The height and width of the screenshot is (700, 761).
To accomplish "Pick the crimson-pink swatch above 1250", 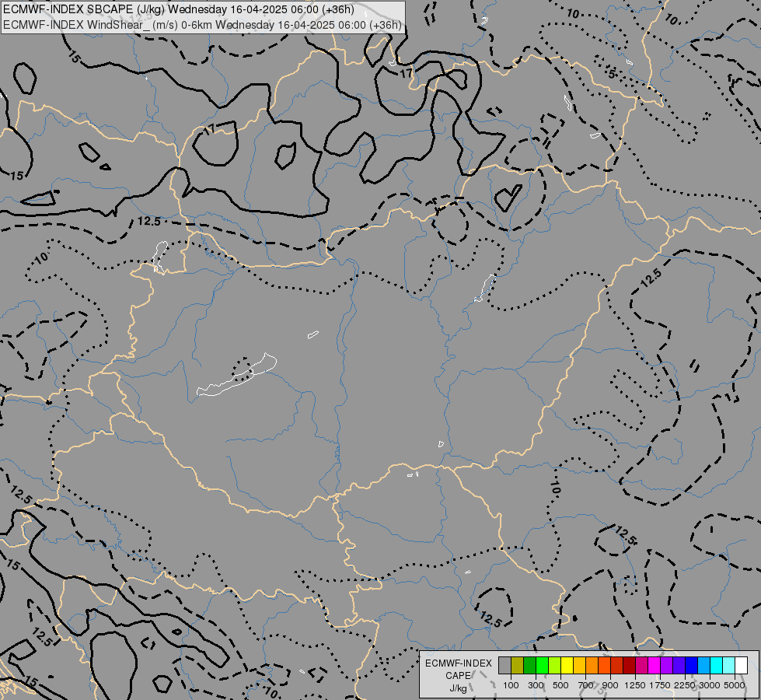I will [641, 665].
